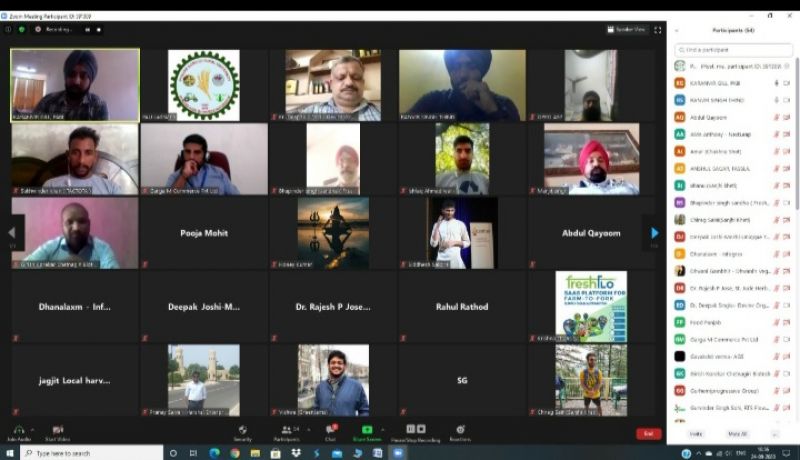Open the Windows notification center icon
The width and height of the screenshot is (800, 460).
[x=786, y=453]
